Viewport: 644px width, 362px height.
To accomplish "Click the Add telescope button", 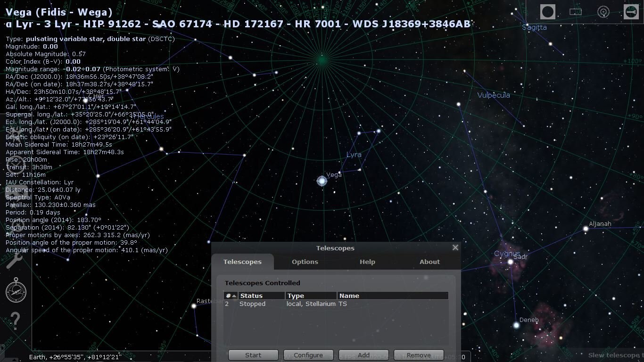I will (363, 355).
